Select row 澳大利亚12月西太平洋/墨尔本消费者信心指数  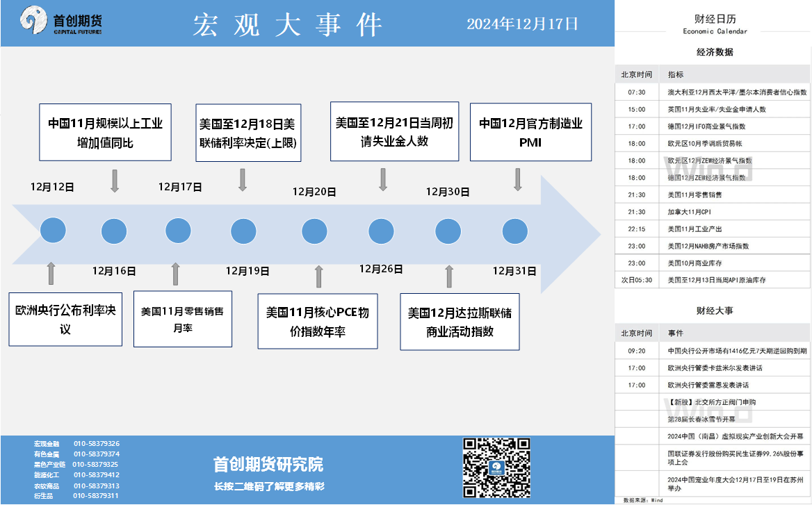[713, 92]
